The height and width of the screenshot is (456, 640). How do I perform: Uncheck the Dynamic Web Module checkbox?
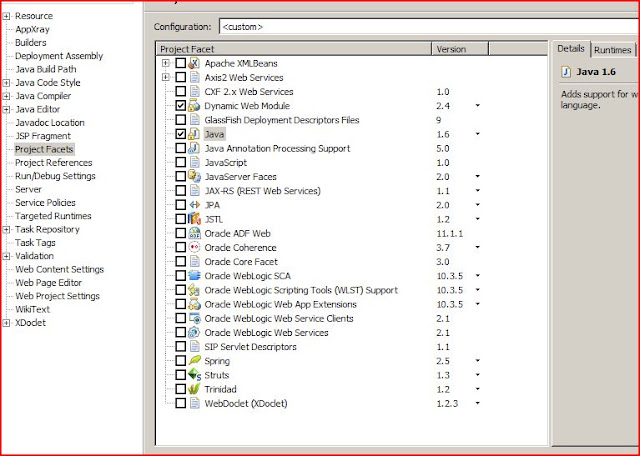180,106
